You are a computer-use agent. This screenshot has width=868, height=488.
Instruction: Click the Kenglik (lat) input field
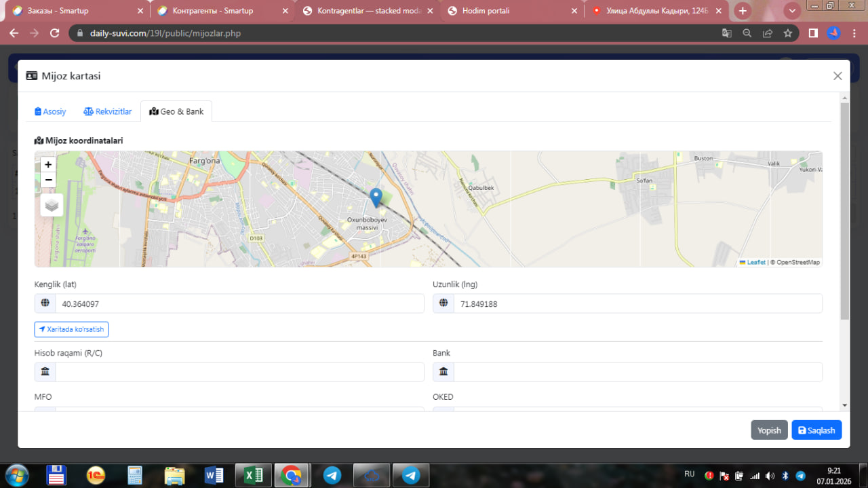coord(239,304)
